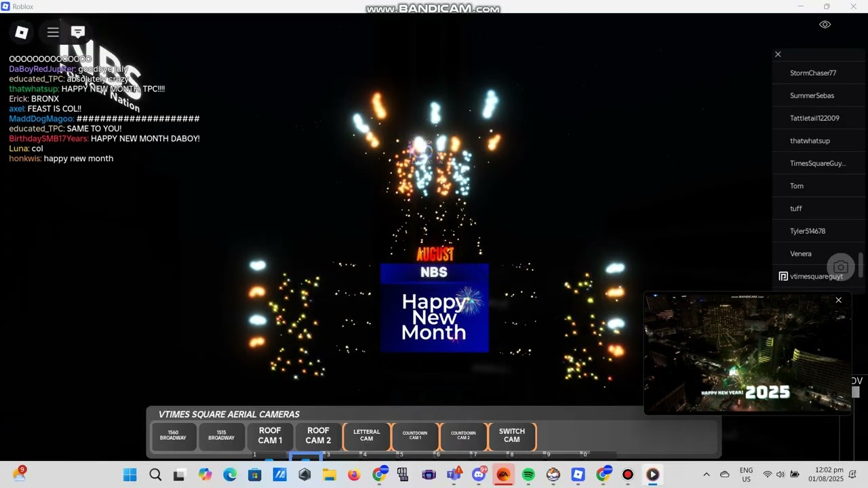Select player vtimessquareguyt in the list
Viewport: 868px width, 488px height.
[x=816, y=276]
